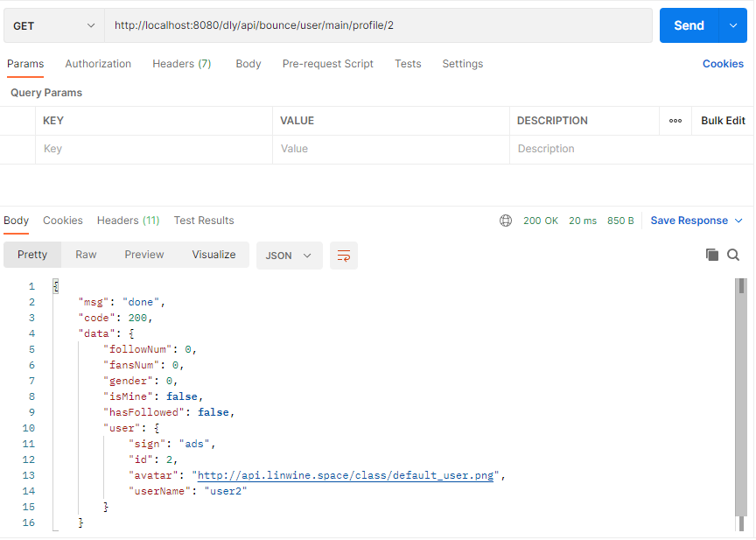This screenshot has width=756, height=540.
Task: Click the request URL field
Action: click(x=376, y=25)
